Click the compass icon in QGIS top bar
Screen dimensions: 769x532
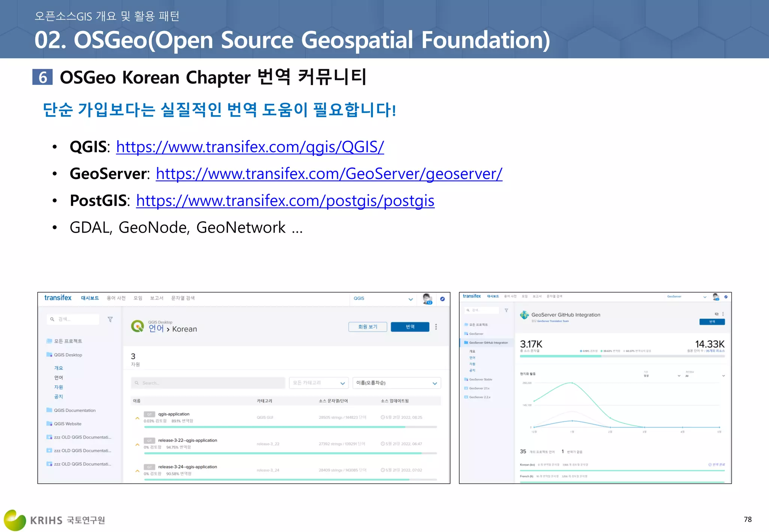pyautogui.click(x=442, y=299)
